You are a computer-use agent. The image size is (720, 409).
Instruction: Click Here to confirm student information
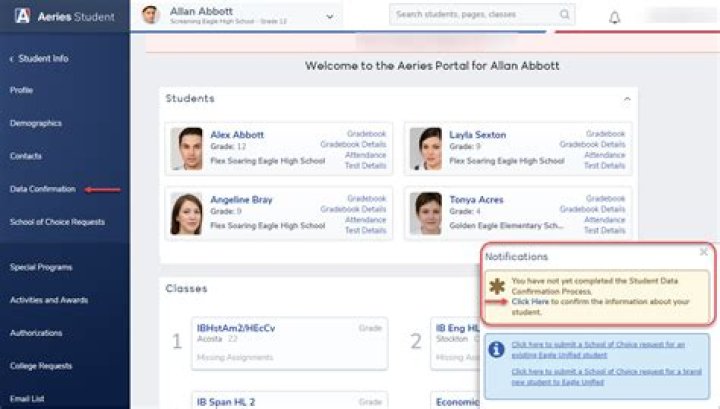point(530,302)
